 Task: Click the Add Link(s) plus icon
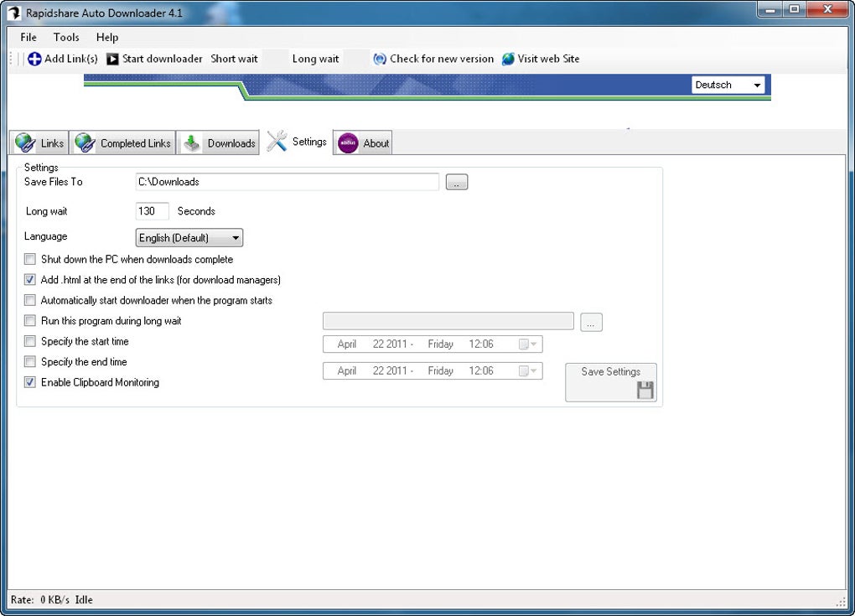pyautogui.click(x=34, y=59)
